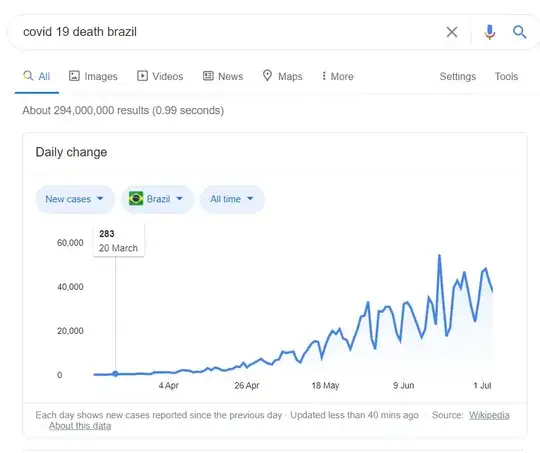The image size is (540, 453).
Task: Click the Brazil flag icon in chart filter
Action: pos(136,198)
